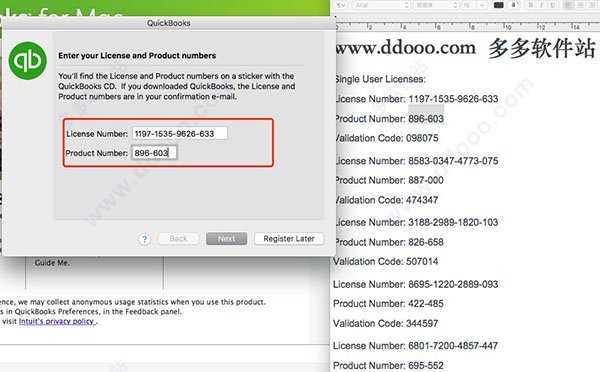600x372 pixels.
Task: Click the QuickBooks green logo icon
Action: (28, 61)
